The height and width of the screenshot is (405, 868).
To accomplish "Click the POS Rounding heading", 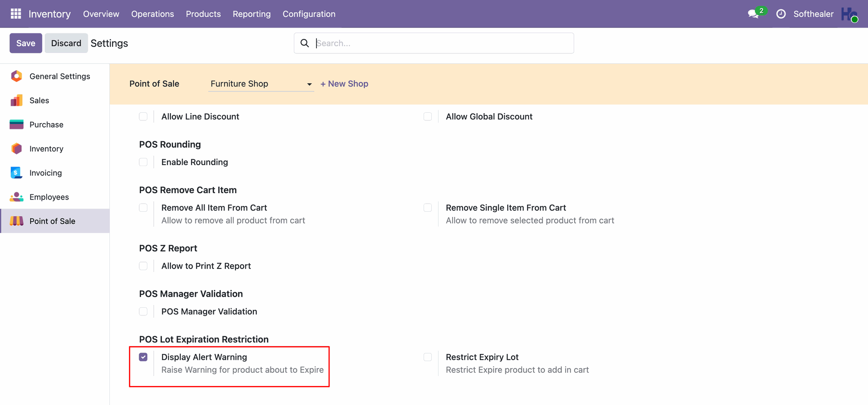I will click(x=170, y=144).
